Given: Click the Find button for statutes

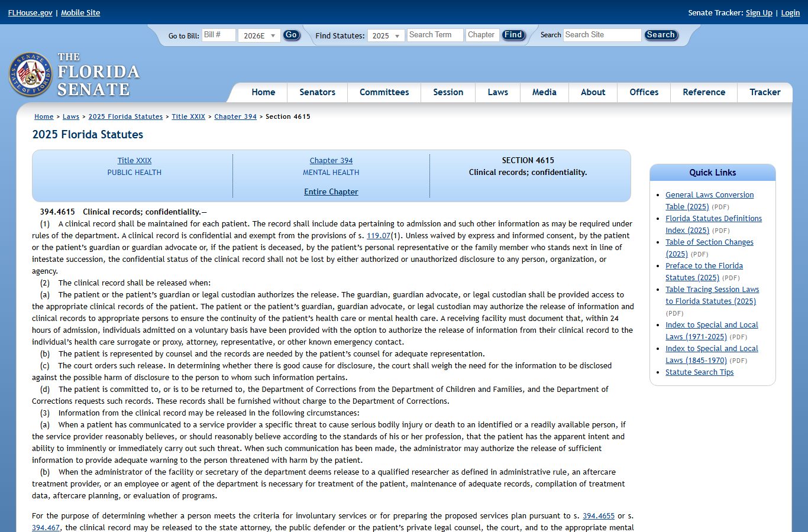Looking at the screenshot, I should click(513, 35).
